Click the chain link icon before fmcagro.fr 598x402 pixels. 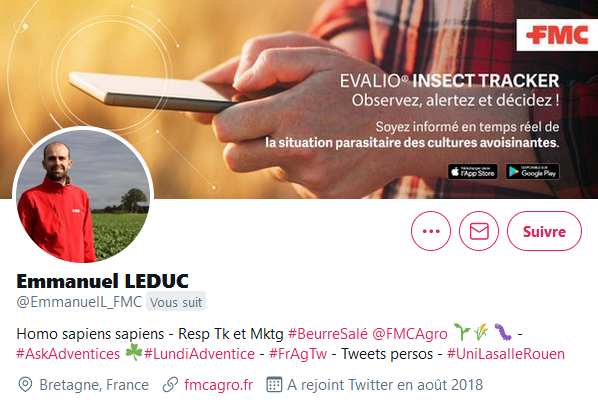(x=170, y=384)
